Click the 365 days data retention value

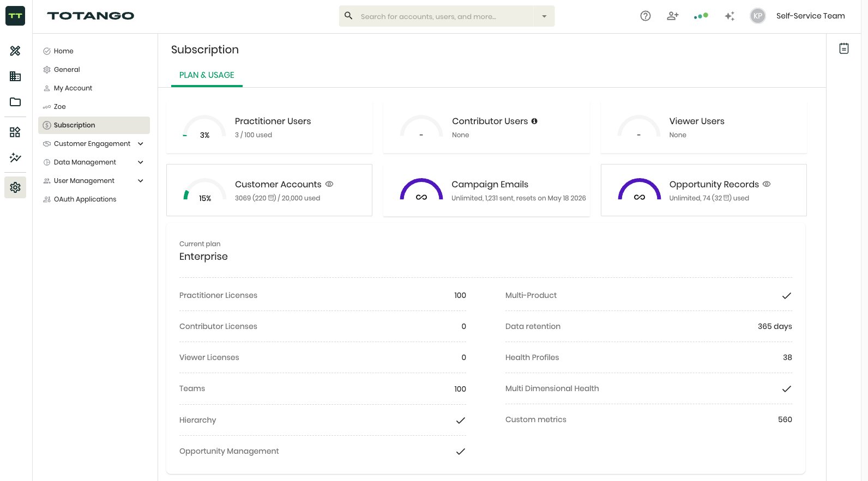[775, 326]
